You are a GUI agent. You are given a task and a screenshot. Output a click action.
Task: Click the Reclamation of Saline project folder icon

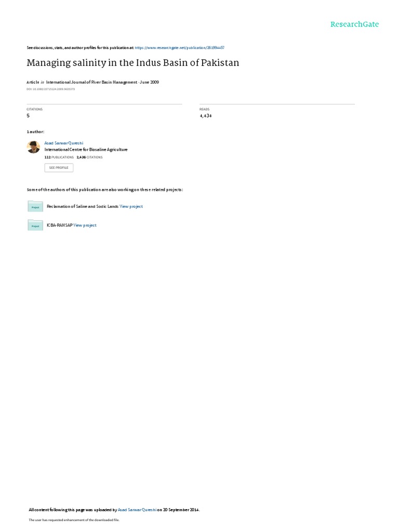(35, 206)
